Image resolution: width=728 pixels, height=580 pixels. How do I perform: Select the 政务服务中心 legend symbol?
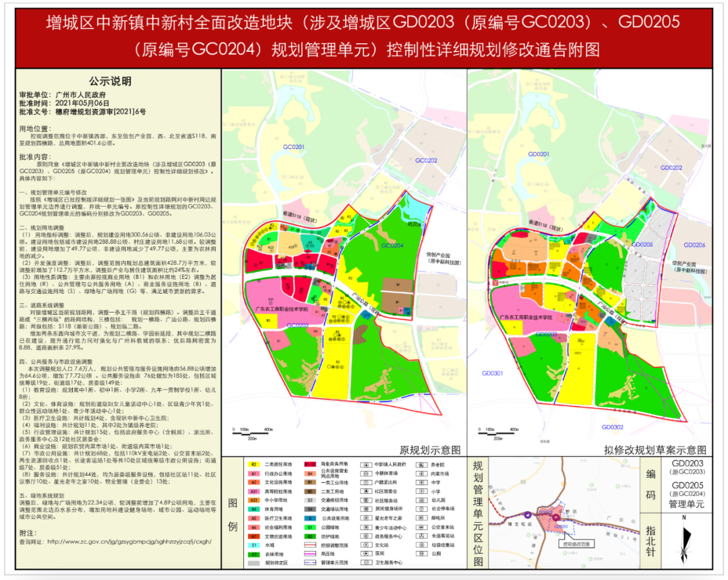coord(366,536)
